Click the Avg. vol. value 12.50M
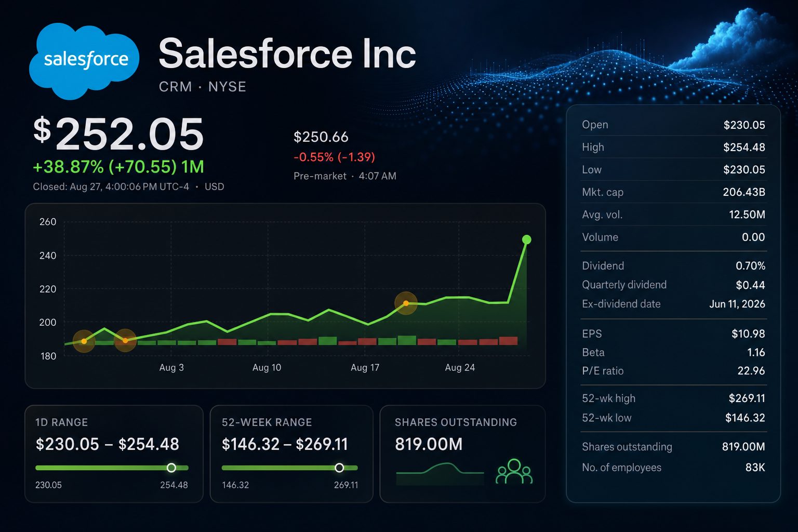Viewport: 798px width, 532px height. coord(747,215)
